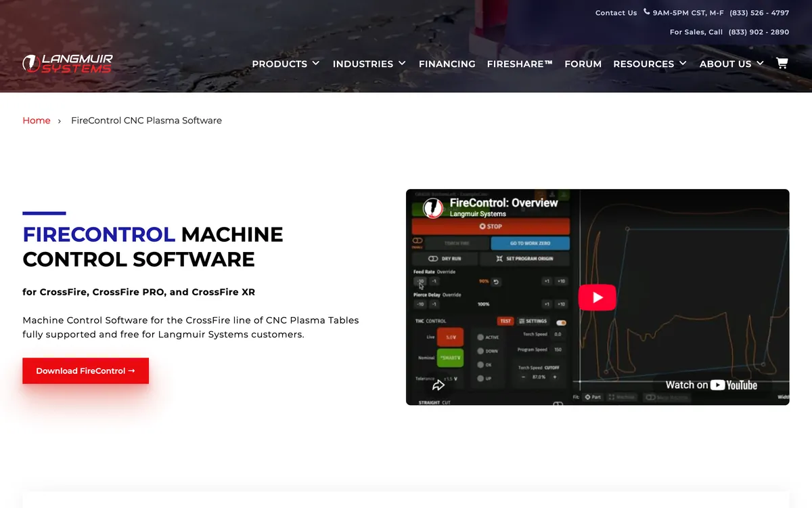Click the FIRECONTROL MACHINE CONTROL SOFTWARE heading
The width and height of the screenshot is (812, 508).
coord(153,247)
